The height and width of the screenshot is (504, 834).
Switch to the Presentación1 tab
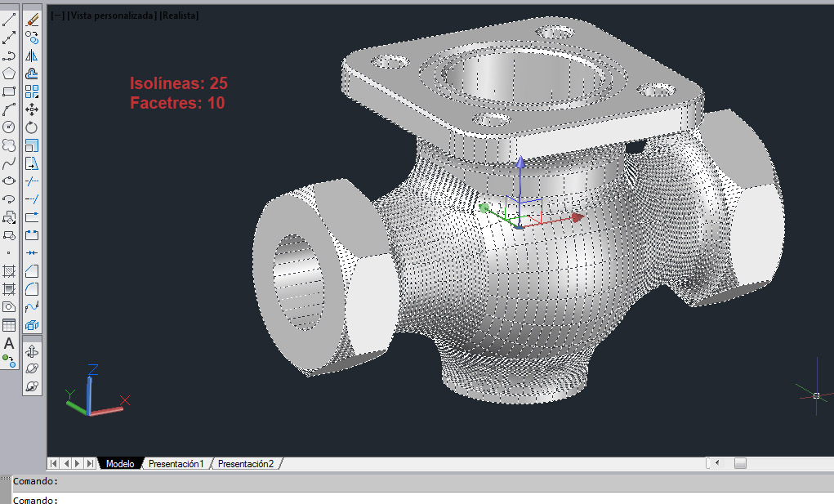pyautogui.click(x=176, y=464)
